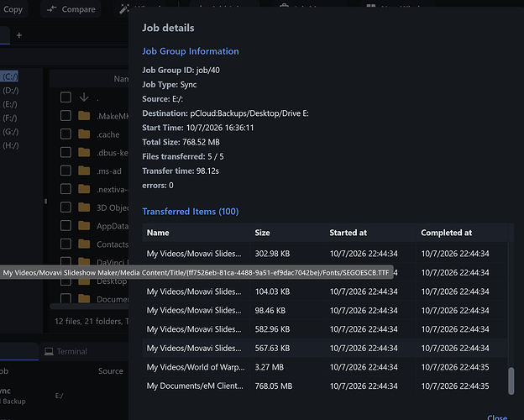Tick the Contacts folder checkbox
Image resolution: width=524 pixels, height=420 pixels.
[65, 244]
